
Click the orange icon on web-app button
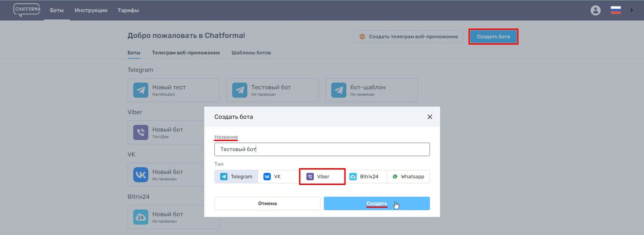pyautogui.click(x=362, y=36)
